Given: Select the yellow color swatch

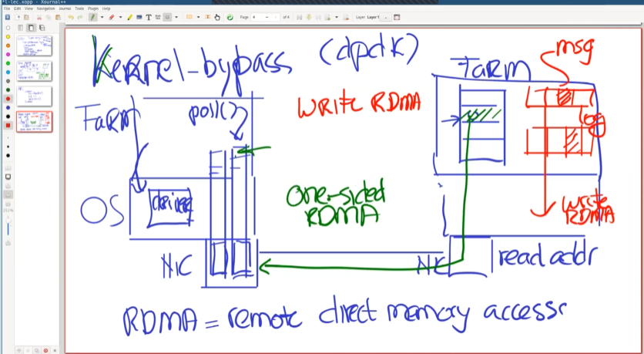Looking at the screenshot, I should 8,36.
